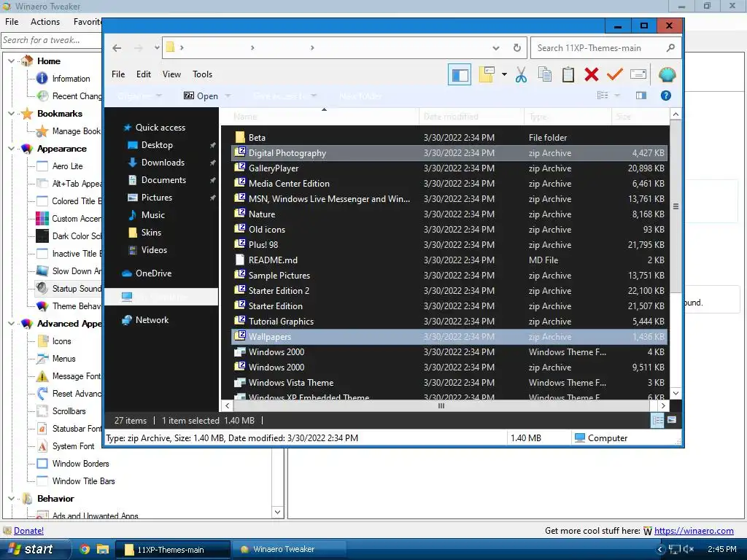The width and height of the screenshot is (747, 560).
Task: Select GalleryPlayer zip archive
Action: 449,168
